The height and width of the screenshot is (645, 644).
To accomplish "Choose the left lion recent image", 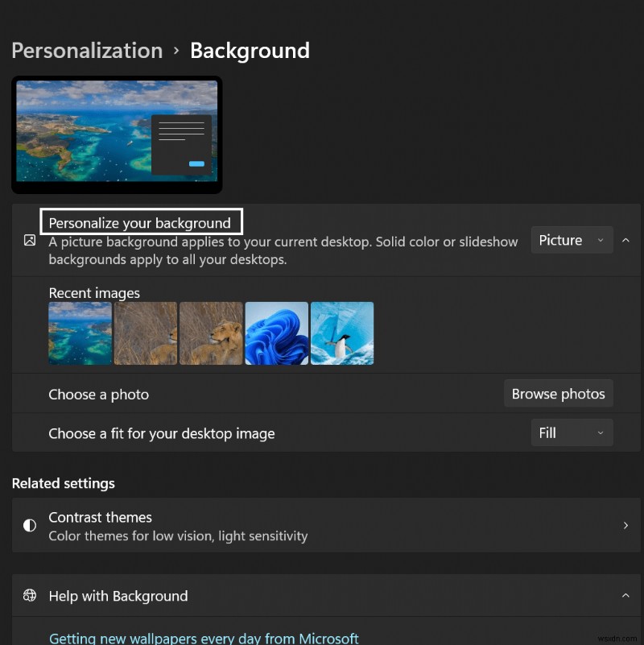I will [x=146, y=333].
